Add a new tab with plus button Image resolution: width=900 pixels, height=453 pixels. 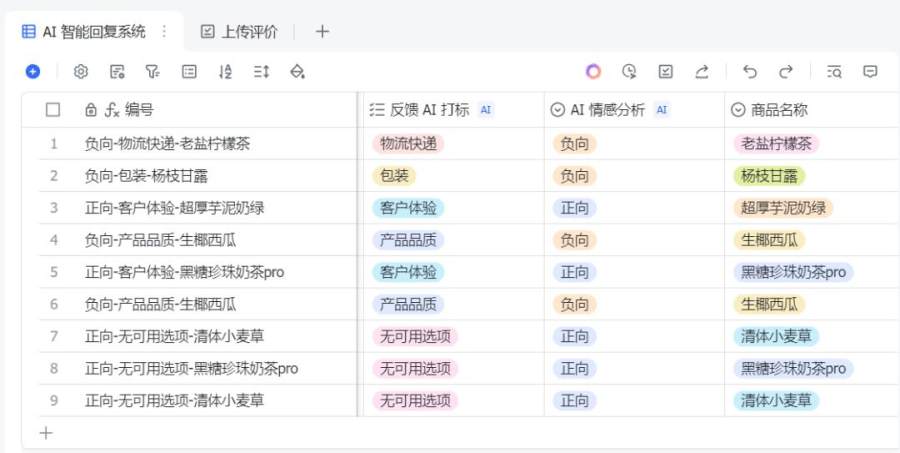click(x=322, y=31)
